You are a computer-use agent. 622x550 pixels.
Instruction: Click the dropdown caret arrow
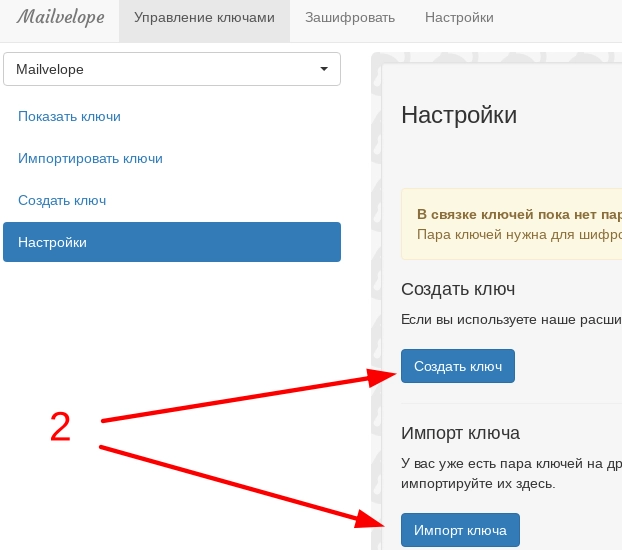(x=324, y=69)
